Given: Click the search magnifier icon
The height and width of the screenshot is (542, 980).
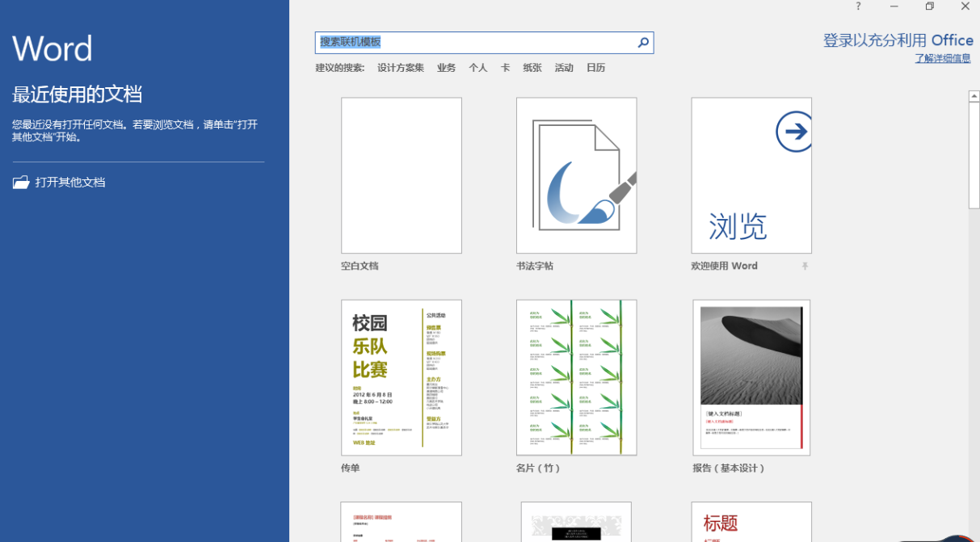Looking at the screenshot, I should (x=643, y=43).
